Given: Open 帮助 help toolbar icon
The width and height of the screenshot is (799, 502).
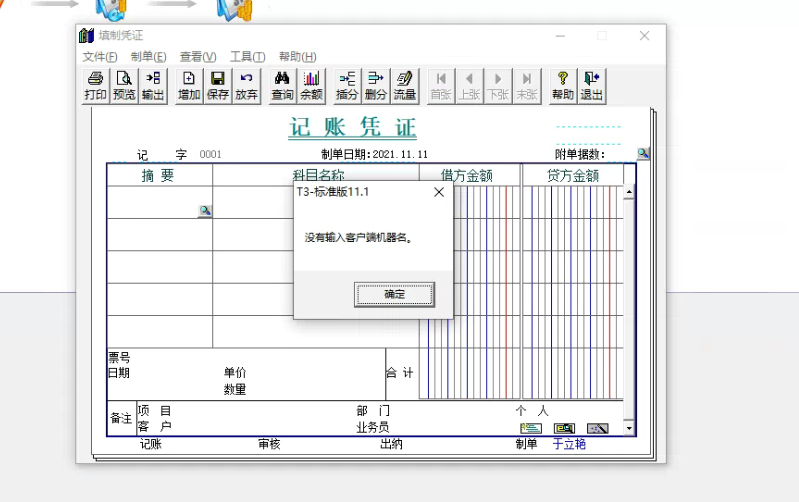Looking at the screenshot, I should (x=563, y=86).
